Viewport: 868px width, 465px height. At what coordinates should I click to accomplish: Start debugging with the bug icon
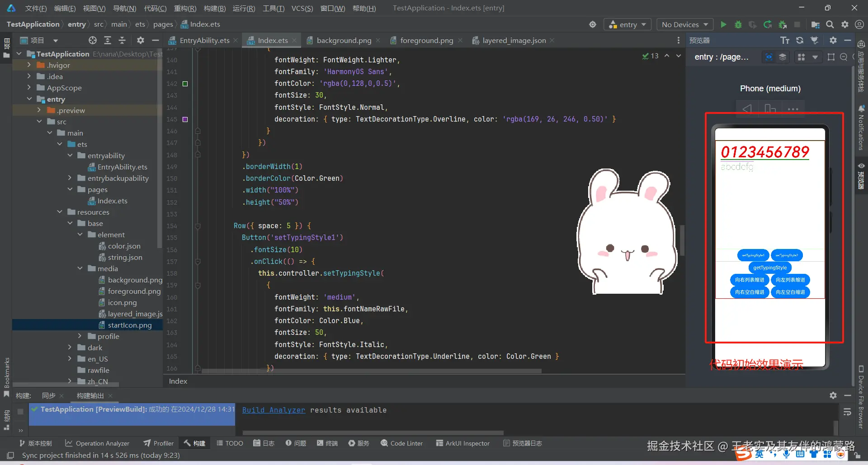click(x=738, y=24)
